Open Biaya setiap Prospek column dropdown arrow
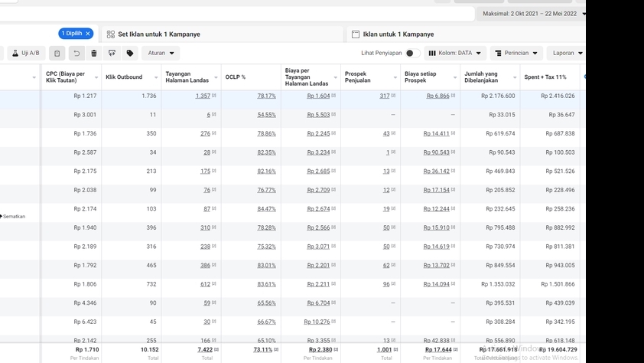 (454, 77)
